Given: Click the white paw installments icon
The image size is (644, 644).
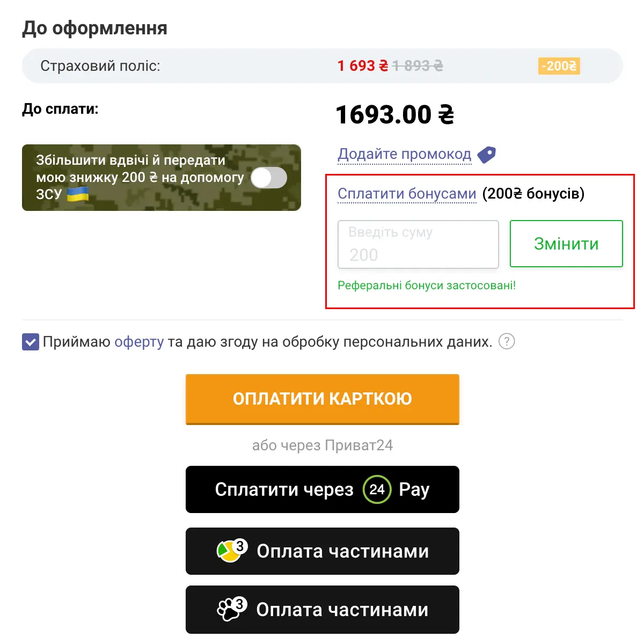Looking at the screenshot, I should click(231, 610).
